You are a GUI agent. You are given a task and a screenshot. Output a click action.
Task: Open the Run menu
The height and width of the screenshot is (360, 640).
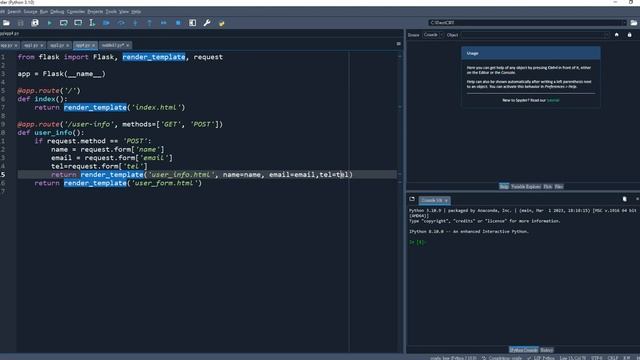(x=44, y=12)
